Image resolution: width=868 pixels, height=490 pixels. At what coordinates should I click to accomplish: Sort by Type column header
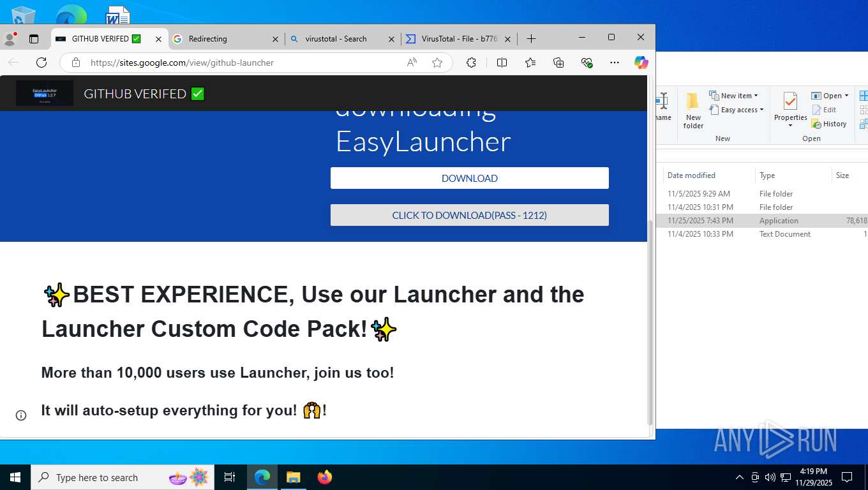[x=793, y=175]
